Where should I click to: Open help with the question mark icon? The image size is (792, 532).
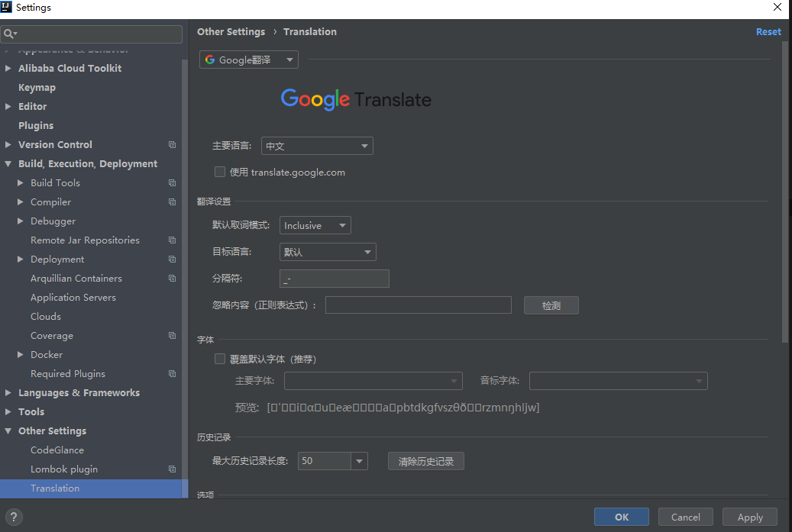click(x=15, y=517)
